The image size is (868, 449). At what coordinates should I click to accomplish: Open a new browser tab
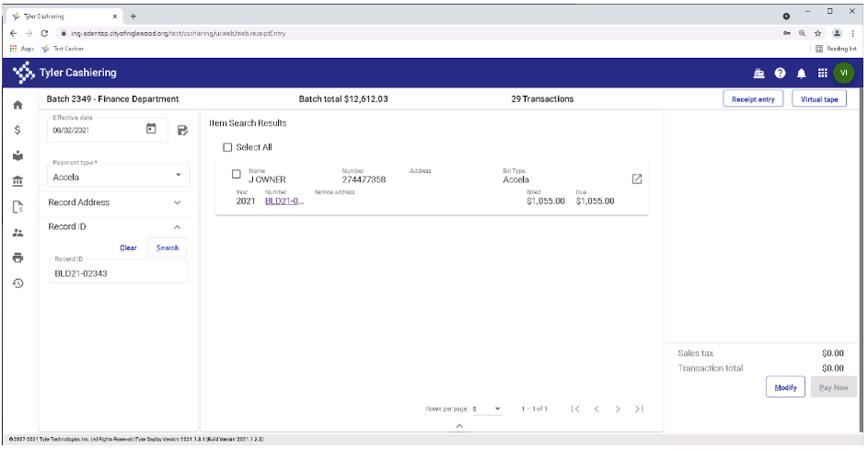pyautogui.click(x=133, y=16)
